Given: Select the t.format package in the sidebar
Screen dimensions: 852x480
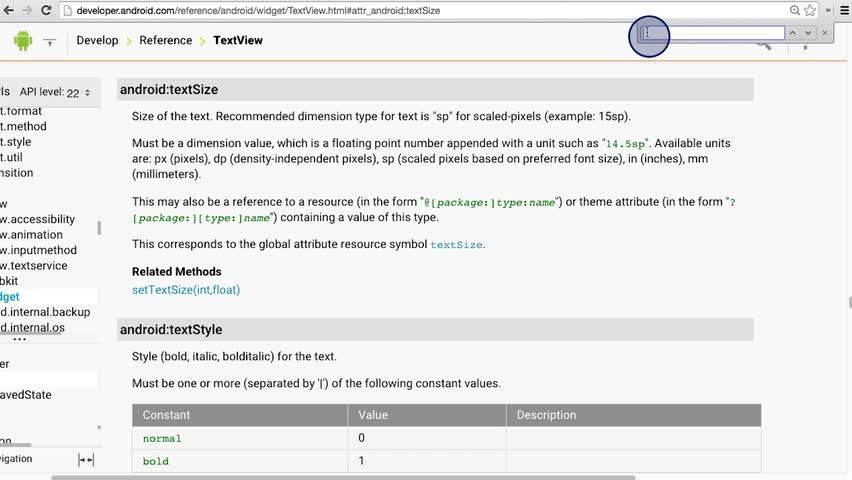Looking at the screenshot, I should (21, 111).
